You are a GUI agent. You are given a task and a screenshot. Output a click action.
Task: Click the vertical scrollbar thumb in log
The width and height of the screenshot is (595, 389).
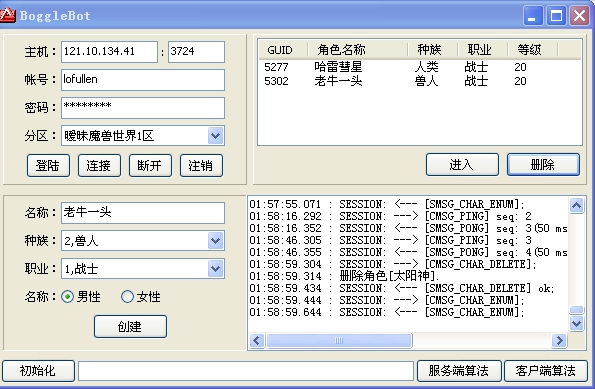click(576, 310)
